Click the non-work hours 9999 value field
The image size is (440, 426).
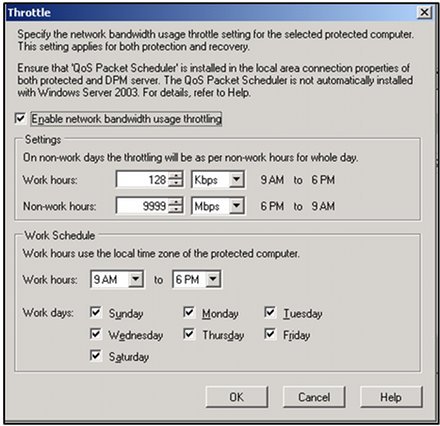tap(142, 205)
